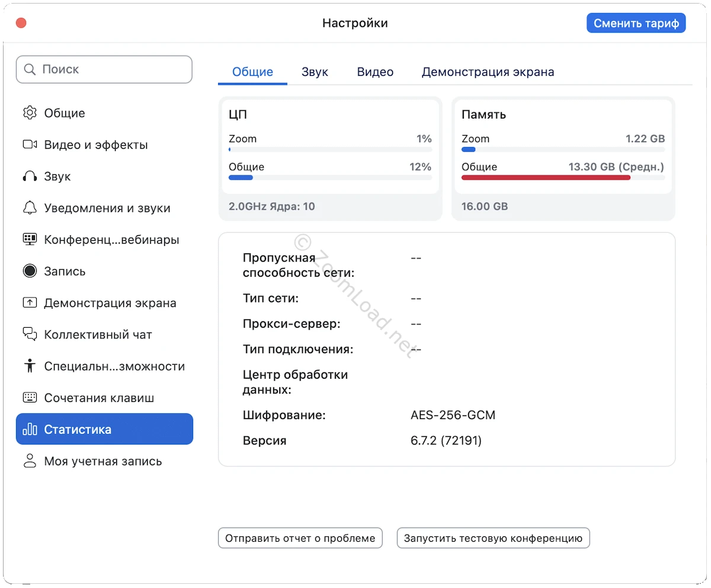Click the accessibility person icon

pos(30,366)
